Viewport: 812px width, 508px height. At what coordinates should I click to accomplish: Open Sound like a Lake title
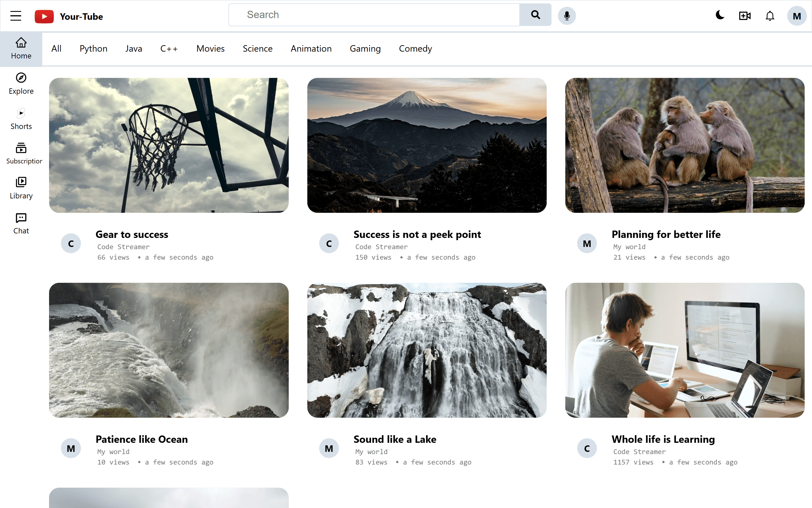click(x=395, y=439)
